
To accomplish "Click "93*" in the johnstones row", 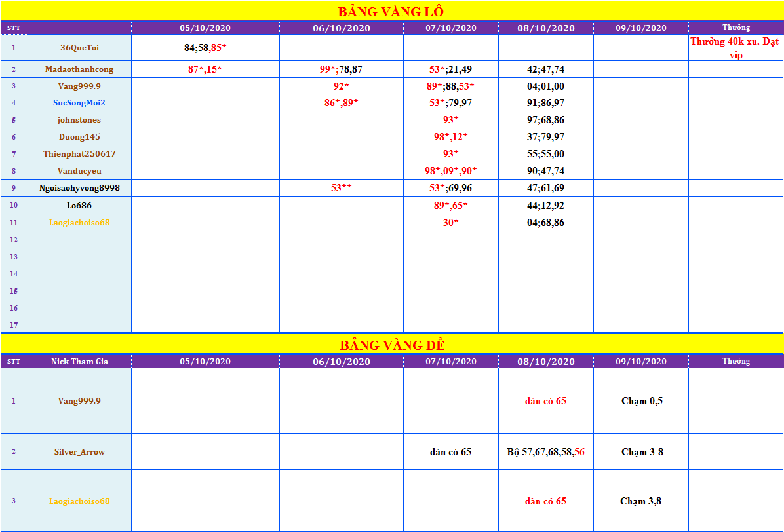I will 451,120.
